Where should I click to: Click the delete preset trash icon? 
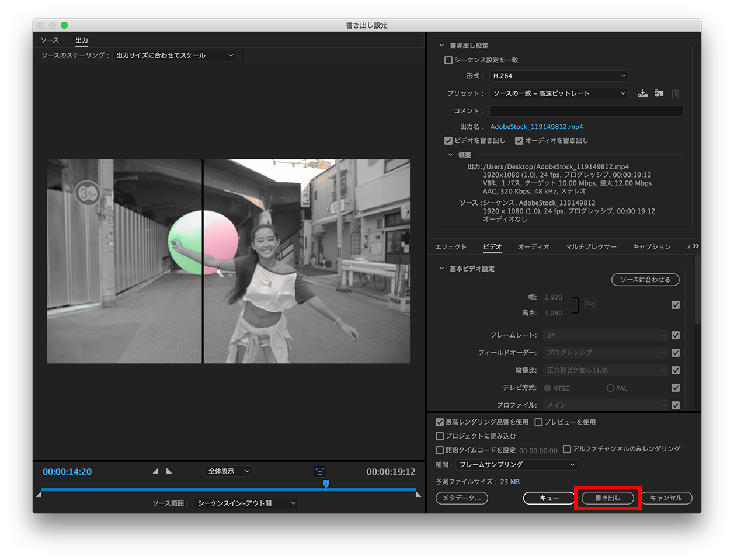coord(675,93)
